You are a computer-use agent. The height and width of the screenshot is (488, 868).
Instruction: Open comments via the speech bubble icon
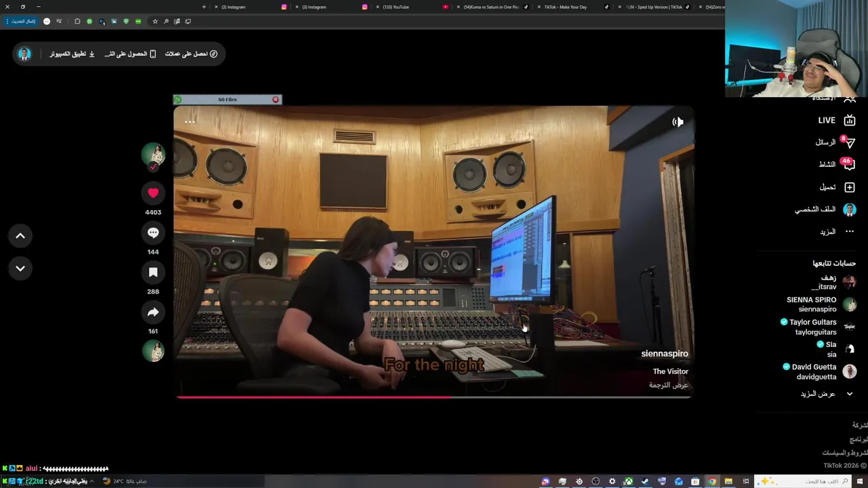153,232
